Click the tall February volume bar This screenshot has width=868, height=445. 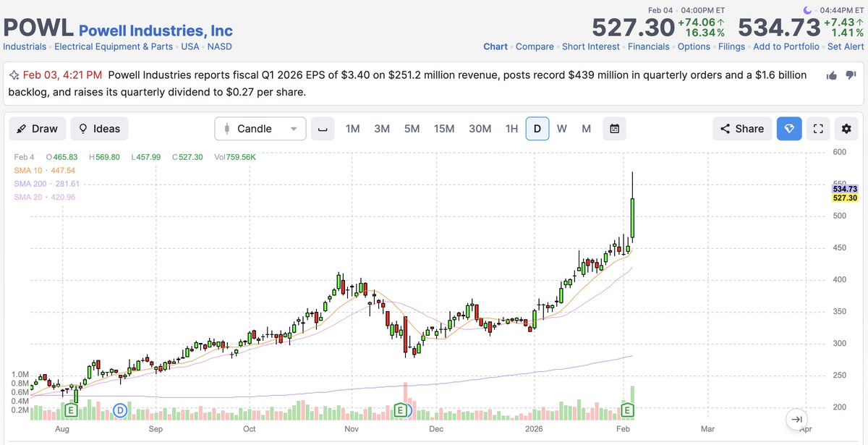click(x=632, y=403)
